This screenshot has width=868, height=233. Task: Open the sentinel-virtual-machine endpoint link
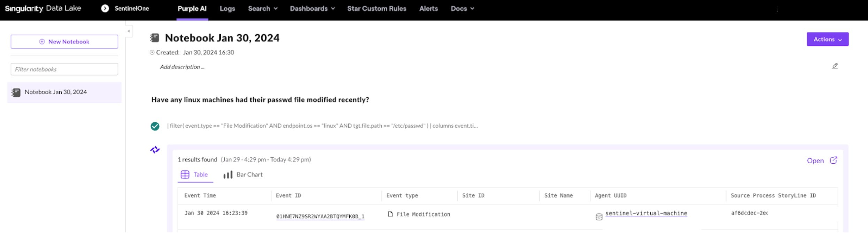(646, 213)
